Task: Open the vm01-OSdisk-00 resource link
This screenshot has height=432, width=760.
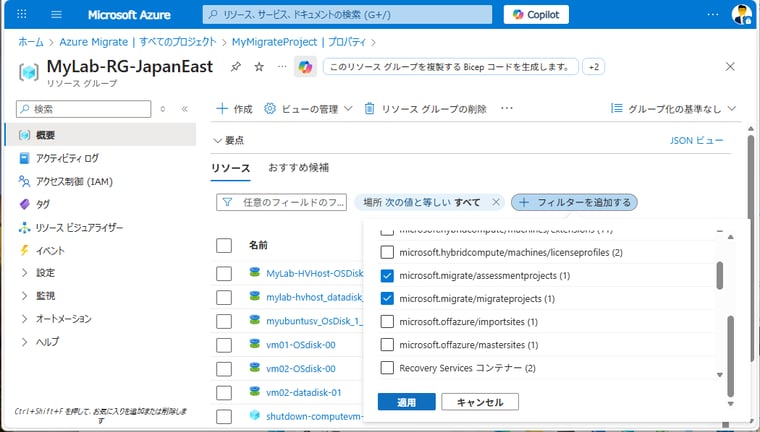Action: click(301, 345)
